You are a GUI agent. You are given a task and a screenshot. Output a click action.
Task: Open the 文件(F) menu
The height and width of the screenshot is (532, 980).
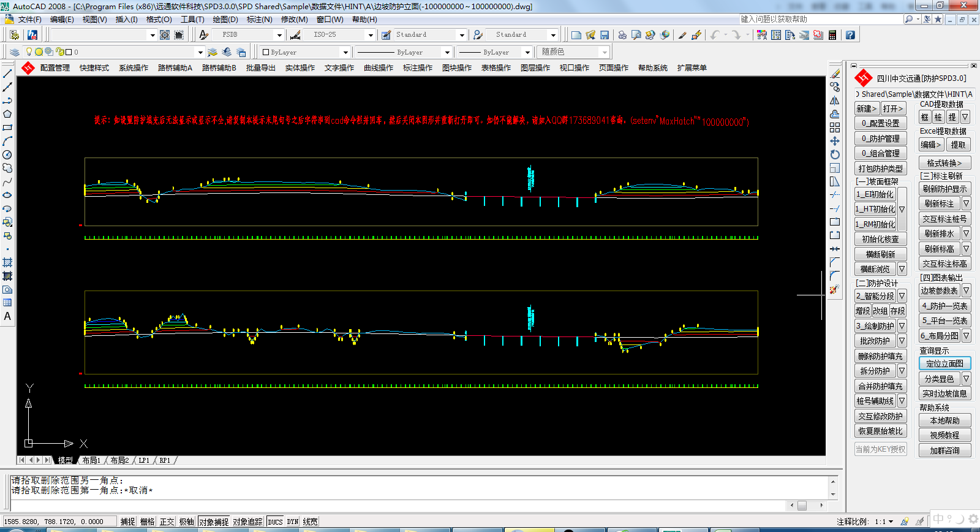coord(29,20)
